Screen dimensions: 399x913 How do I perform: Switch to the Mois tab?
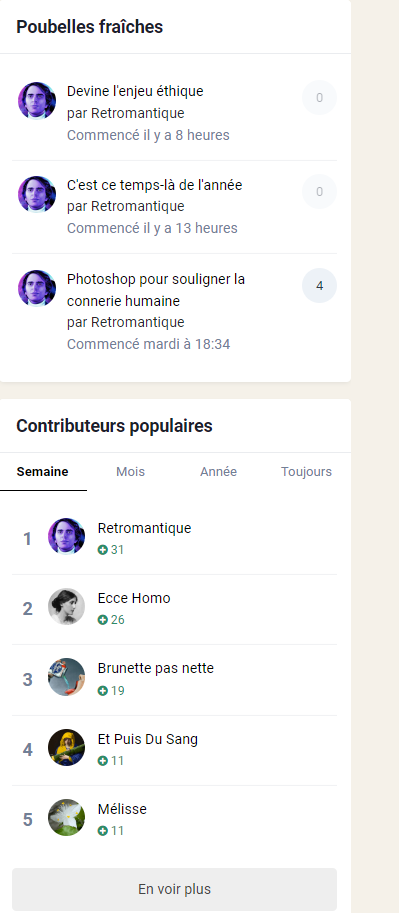pos(130,472)
